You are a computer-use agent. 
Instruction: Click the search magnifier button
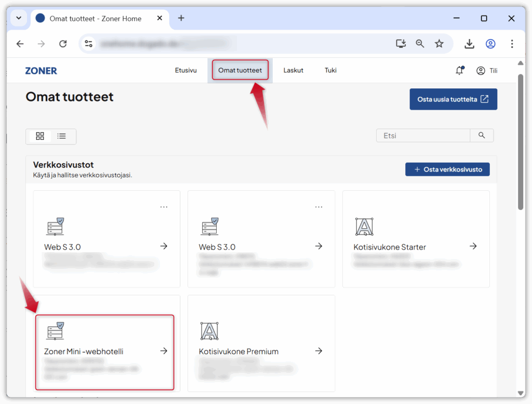(482, 136)
